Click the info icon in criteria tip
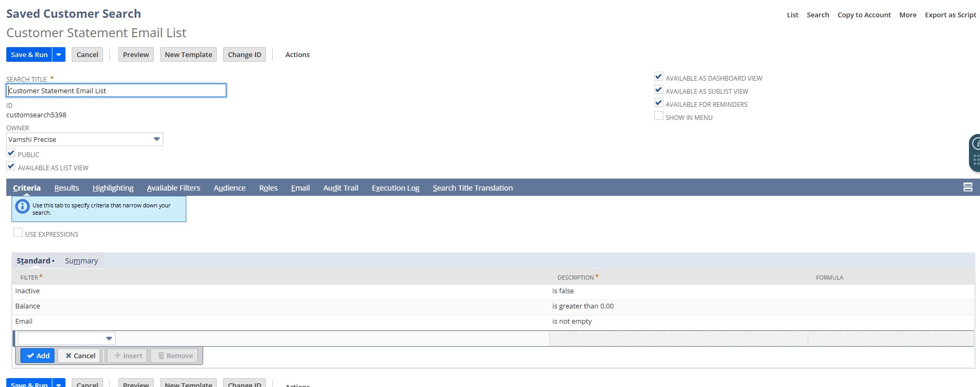Viewport: 980px width, 387px height. [x=23, y=206]
